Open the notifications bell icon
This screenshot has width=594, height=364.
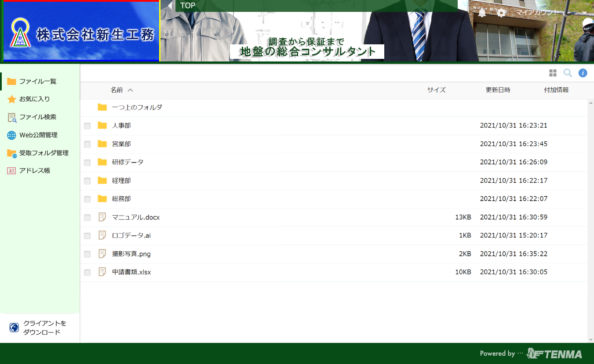click(482, 13)
